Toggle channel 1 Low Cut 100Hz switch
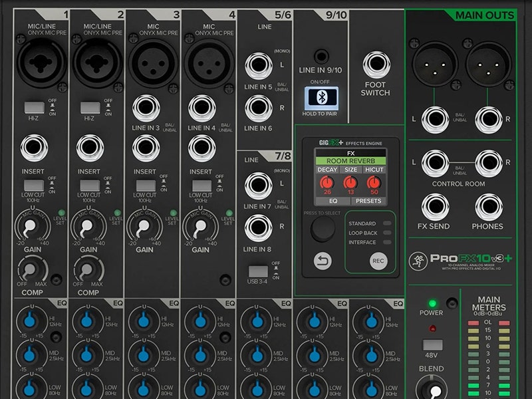 pyautogui.click(x=34, y=186)
